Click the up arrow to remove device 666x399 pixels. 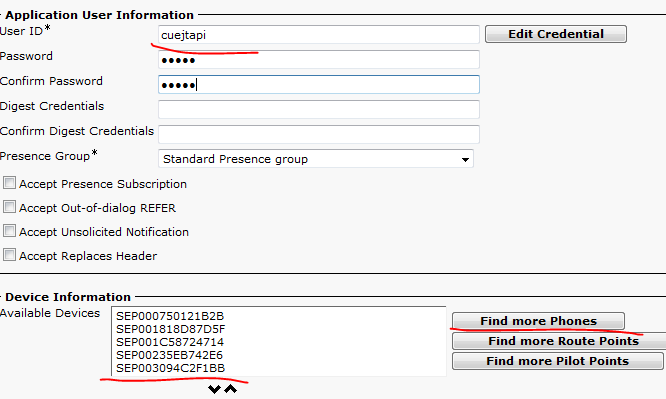(231, 389)
